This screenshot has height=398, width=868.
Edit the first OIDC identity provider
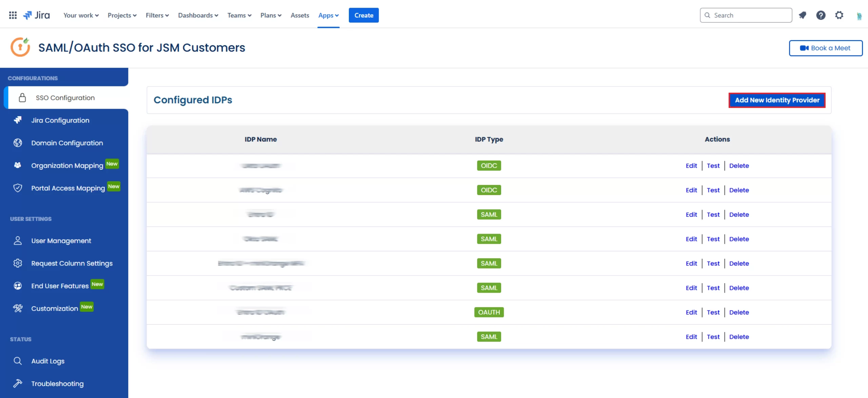(691, 166)
